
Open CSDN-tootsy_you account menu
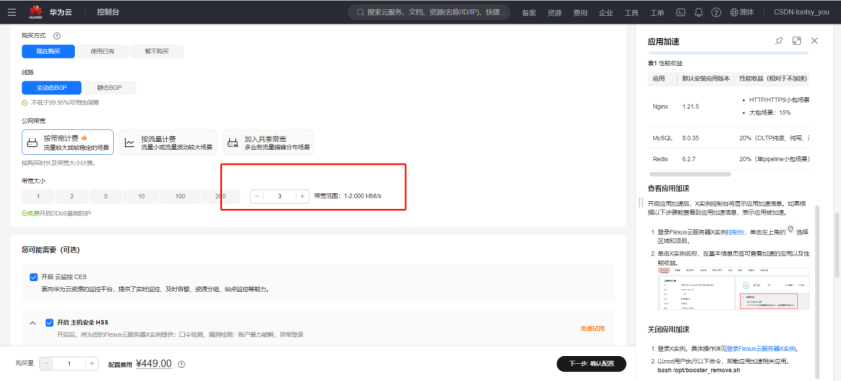point(801,12)
